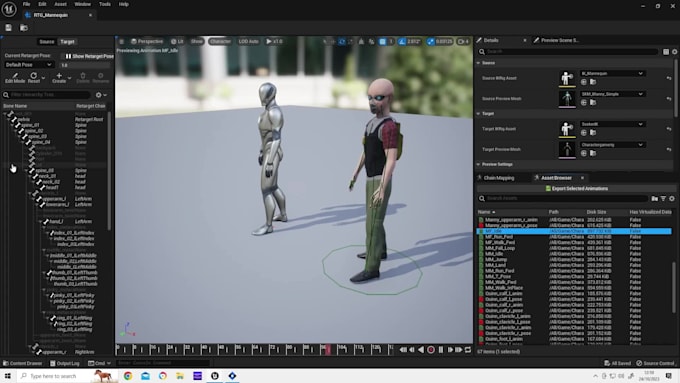Use selected asset for Source IKRig Asset
Viewport: 680px width, 383px height.
point(584,82)
